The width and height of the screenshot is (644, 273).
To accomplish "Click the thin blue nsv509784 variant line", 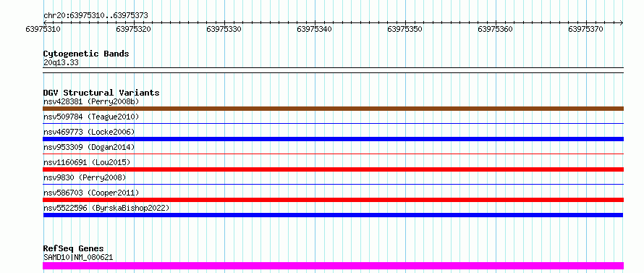I will point(333,123).
